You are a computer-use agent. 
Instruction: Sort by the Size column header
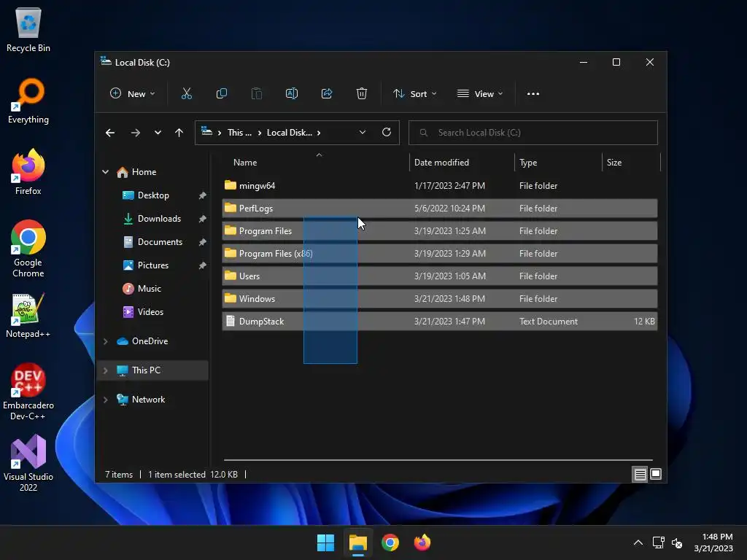coord(632,163)
